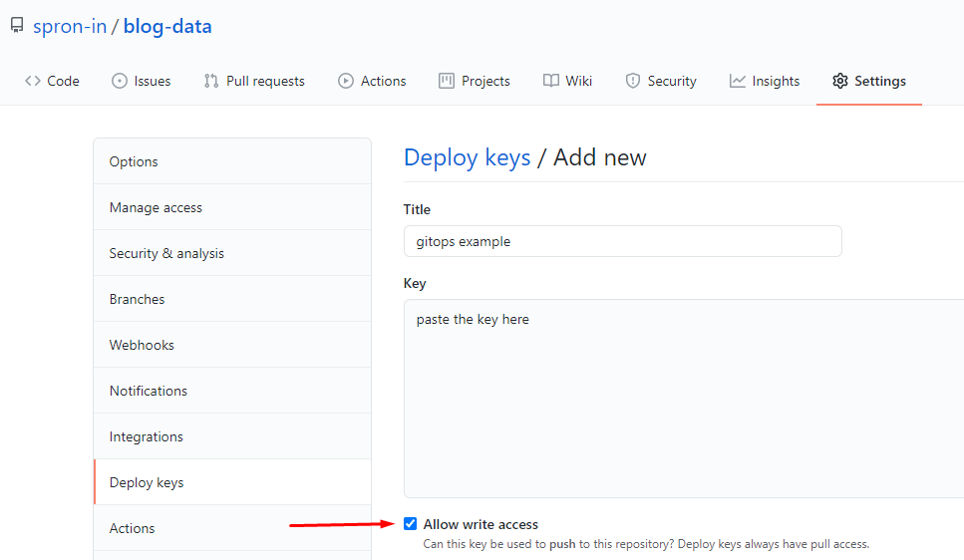Click the Issues circle icon
964x560 pixels.
(x=120, y=81)
